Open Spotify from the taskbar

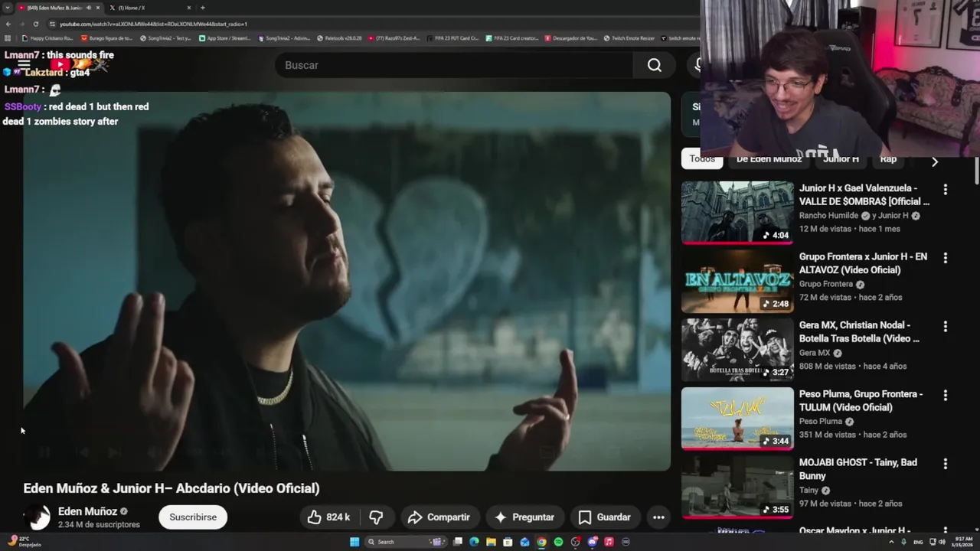click(x=558, y=542)
